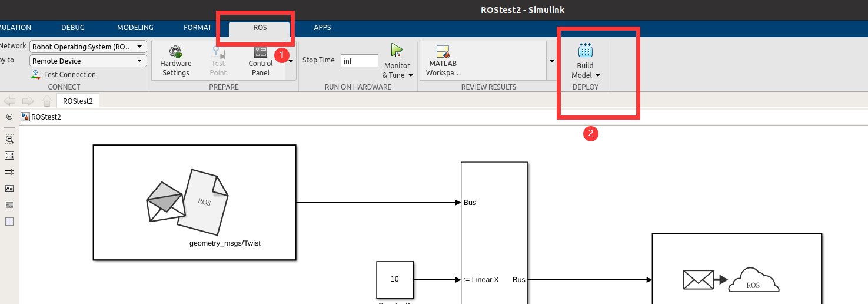The width and height of the screenshot is (868, 304).
Task: Navigate back with the left arrow
Action: (9, 101)
